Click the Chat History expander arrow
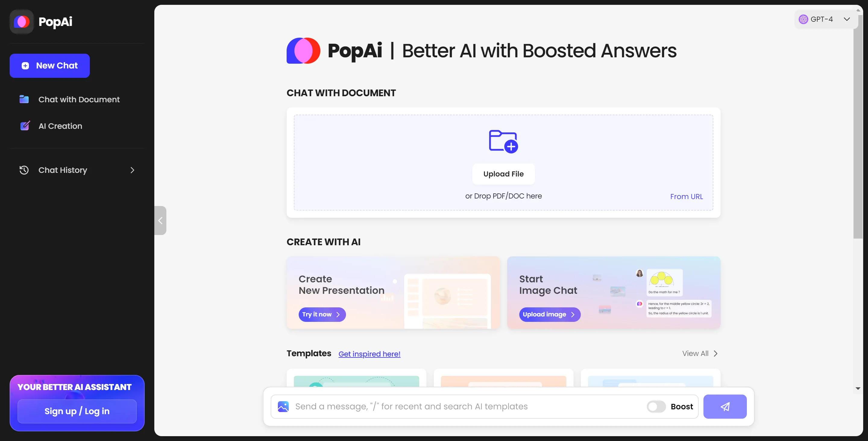The image size is (868, 441). coord(131,169)
